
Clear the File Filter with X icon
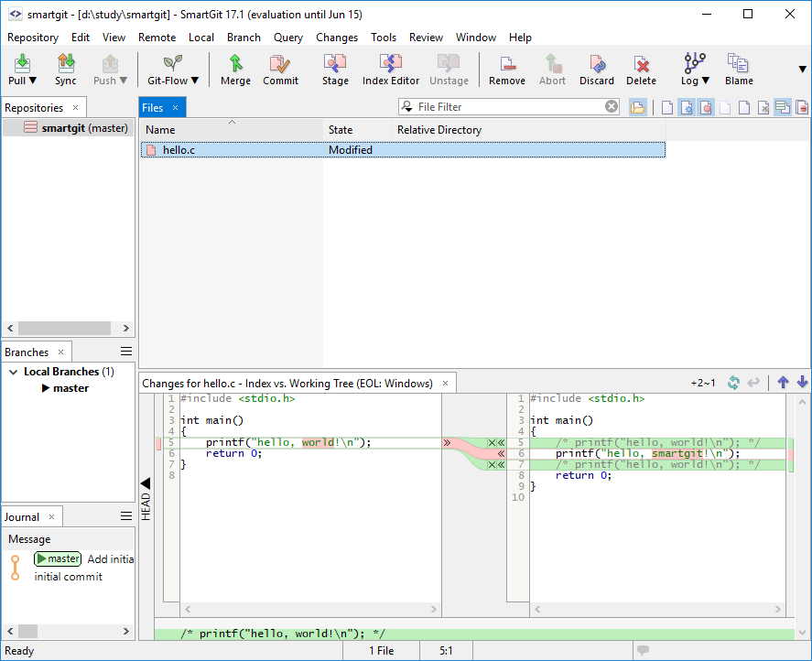click(x=612, y=107)
